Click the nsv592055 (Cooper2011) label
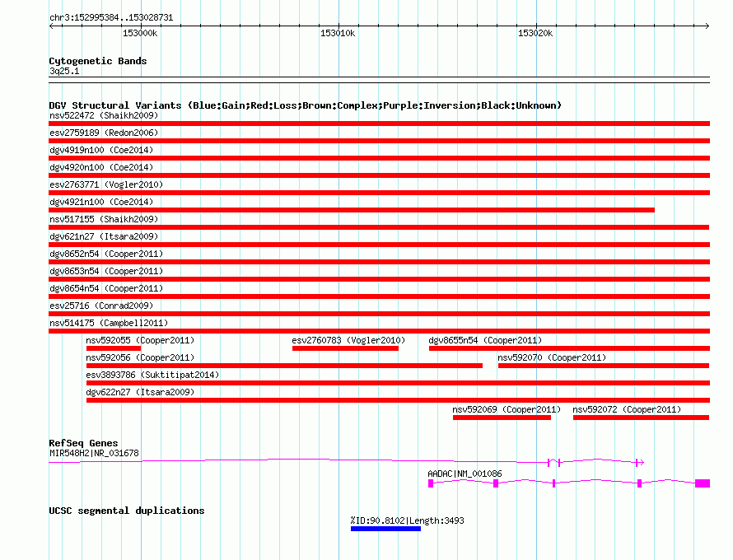 (x=140, y=340)
